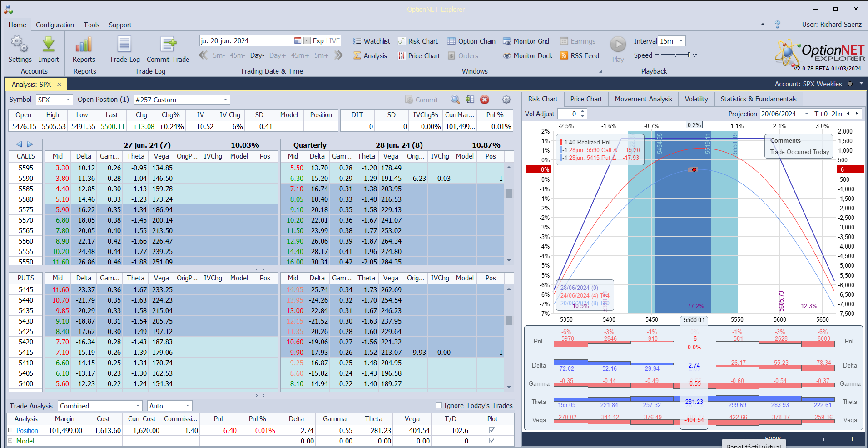Open the Monitor Dock window
The width and height of the screenshot is (868, 448).
(x=528, y=56)
